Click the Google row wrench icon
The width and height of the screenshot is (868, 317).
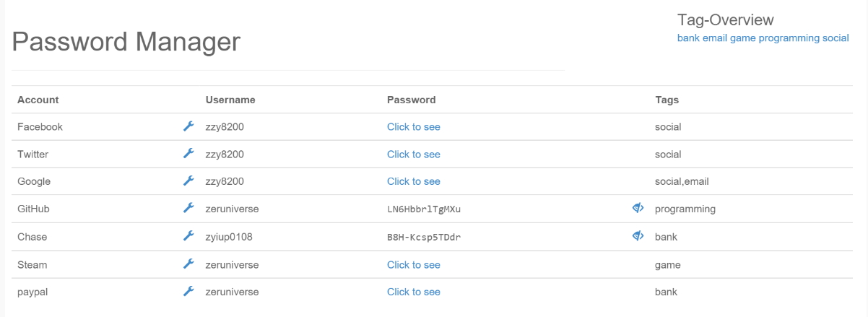188,181
